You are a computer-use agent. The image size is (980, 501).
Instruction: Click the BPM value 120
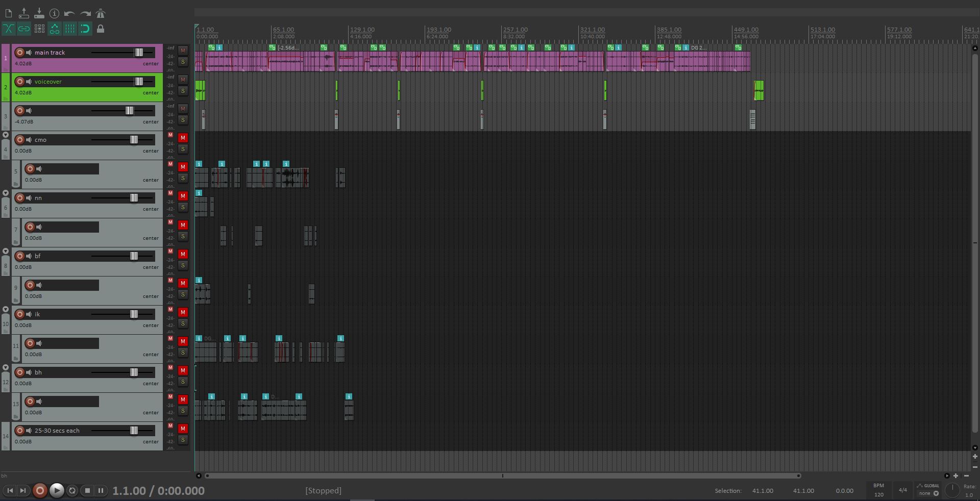[x=879, y=494]
